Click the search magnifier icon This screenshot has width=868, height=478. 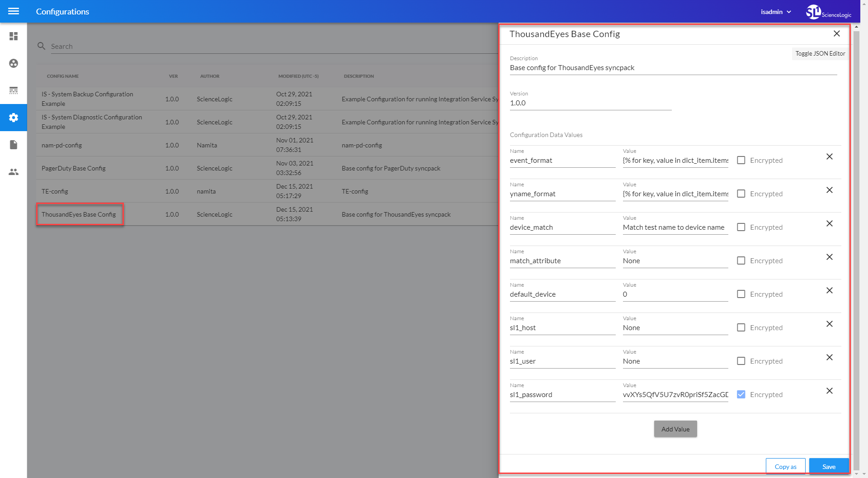[x=42, y=46]
